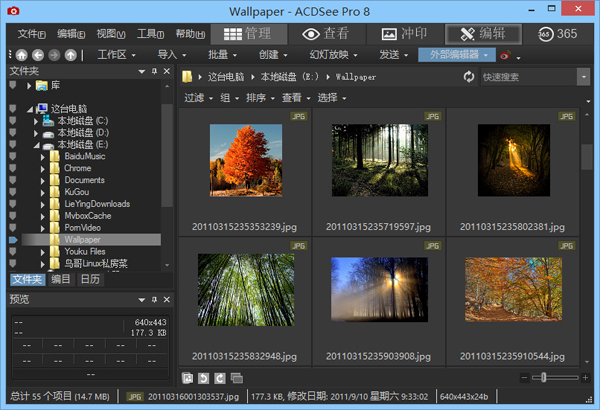Toggle the Easy-Select marker beside KuGou folder
Image resolution: width=600 pixels, height=410 pixels.
click(x=12, y=192)
